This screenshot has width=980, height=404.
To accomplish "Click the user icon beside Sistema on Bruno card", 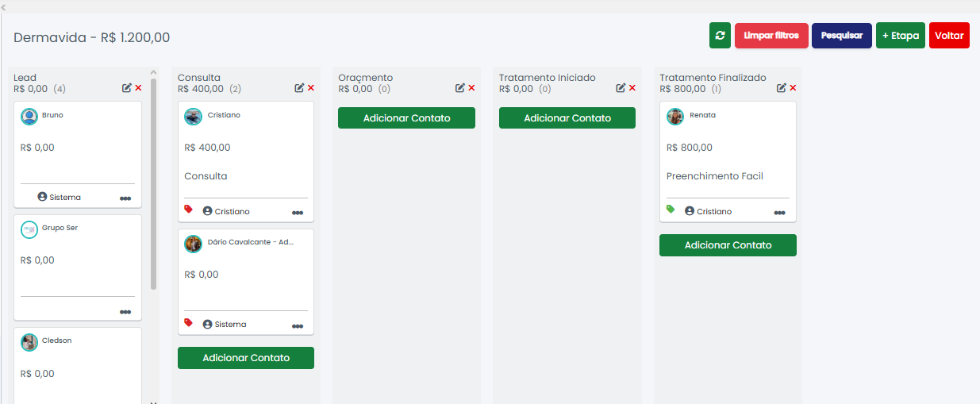I will [42, 196].
